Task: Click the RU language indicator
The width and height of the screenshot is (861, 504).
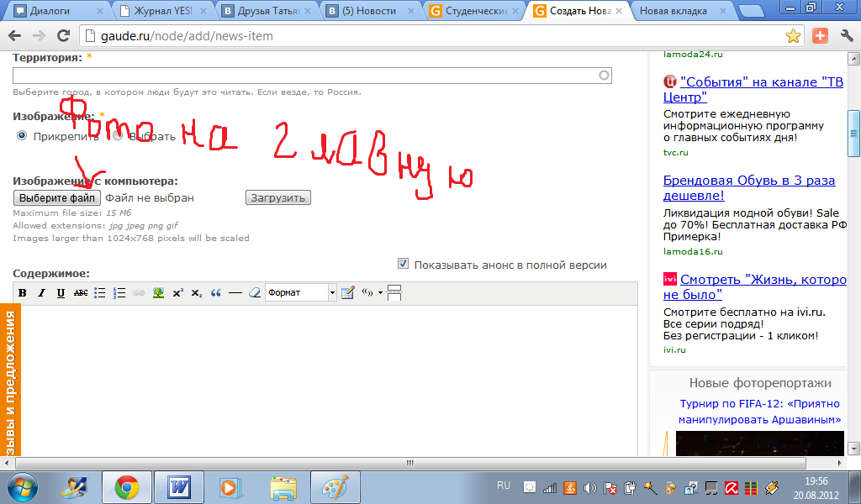Action: 504,486
